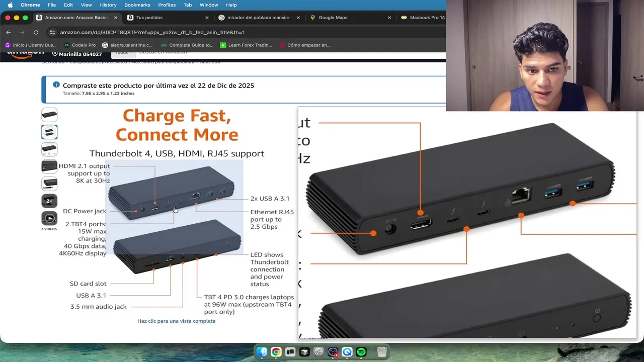View site information icon in address bar
The image size is (644, 362).
(52, 32)
